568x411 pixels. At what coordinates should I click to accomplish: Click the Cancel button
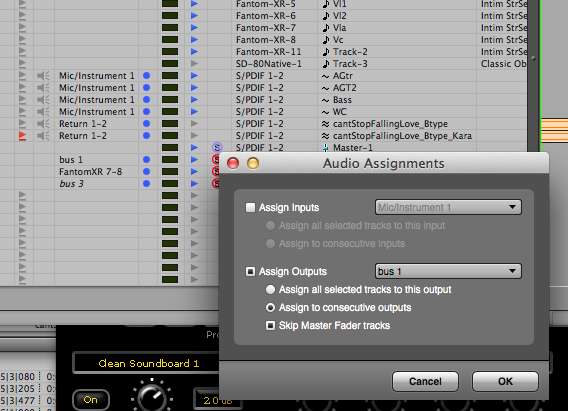tap(425, 381)
